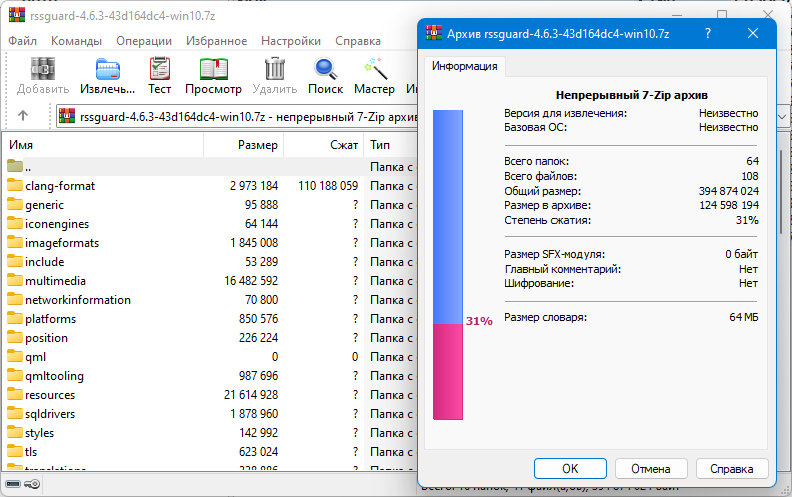792x497 pixels.
Task: Click the imageformats folder icon
Action: point(15,242)
